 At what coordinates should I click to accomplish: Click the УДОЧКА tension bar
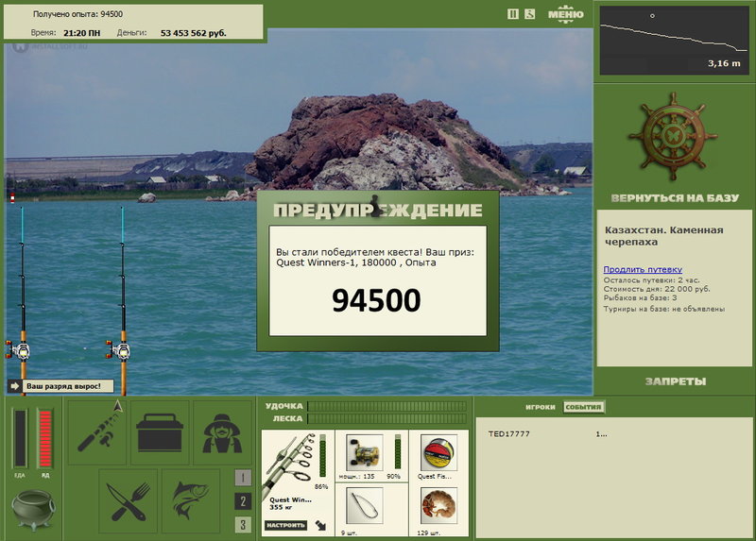387,406
